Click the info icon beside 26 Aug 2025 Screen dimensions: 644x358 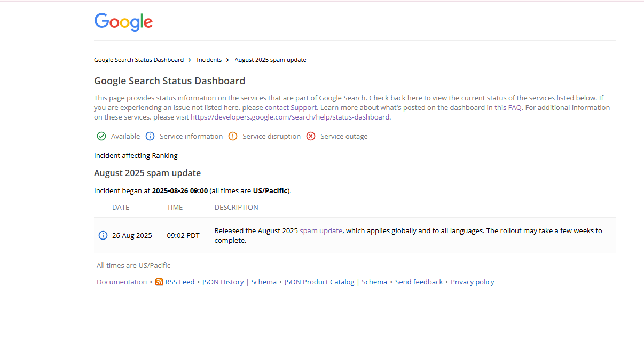point(103,235)
